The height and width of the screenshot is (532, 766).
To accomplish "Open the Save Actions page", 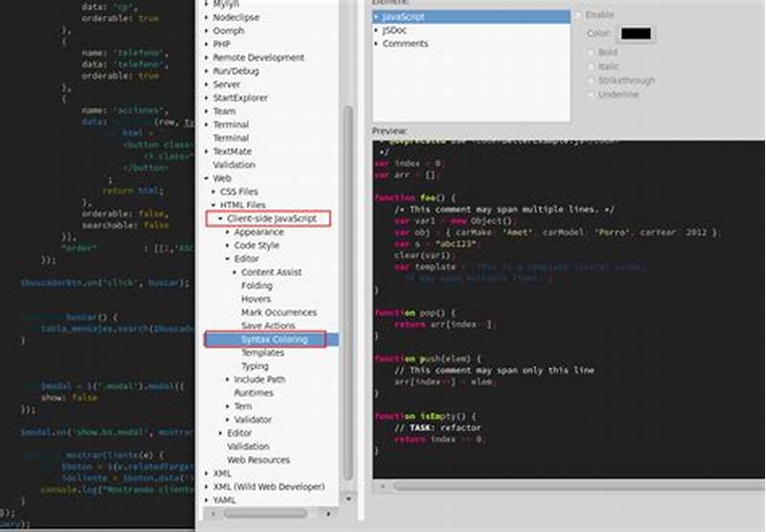I will click(268, 325).
